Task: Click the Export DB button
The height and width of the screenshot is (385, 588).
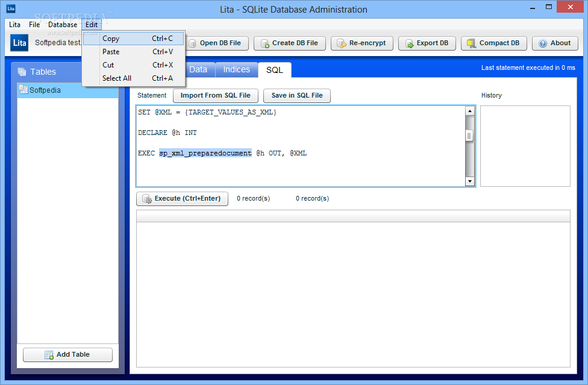Action: [427, 43]
